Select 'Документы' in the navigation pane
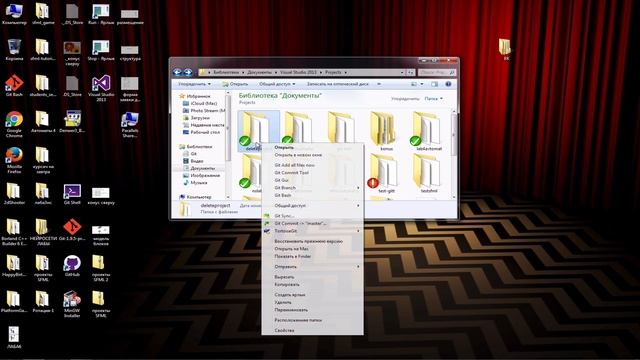The width and height of the screenshot is (640, 360). [x=202, y=168]
